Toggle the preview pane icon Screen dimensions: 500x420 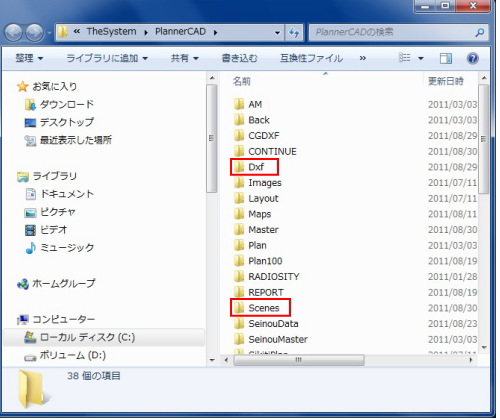pos(446,58)
